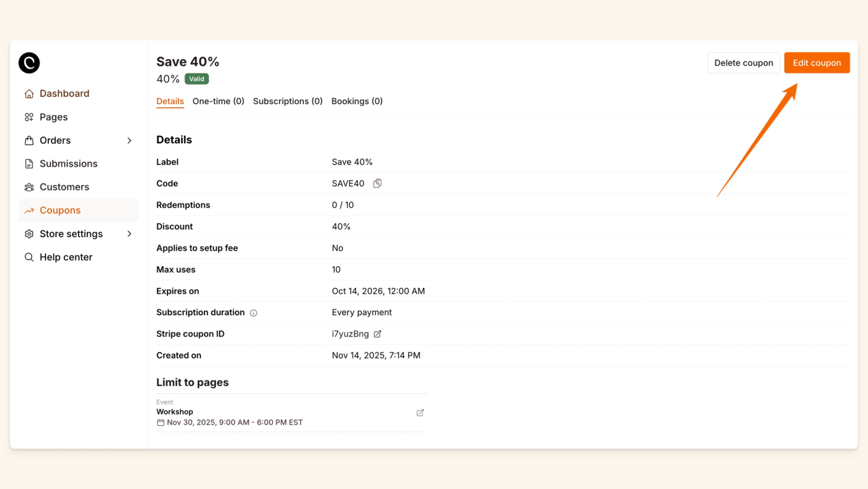
Task: Click the Submissions document icon
Action: (x=29, y=164)
